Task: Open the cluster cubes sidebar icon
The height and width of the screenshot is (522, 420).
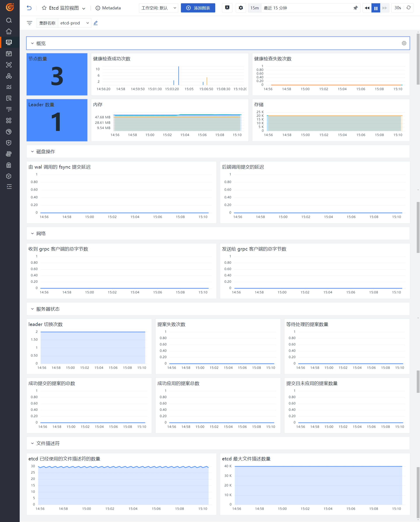Action: [x=9, y=76]
